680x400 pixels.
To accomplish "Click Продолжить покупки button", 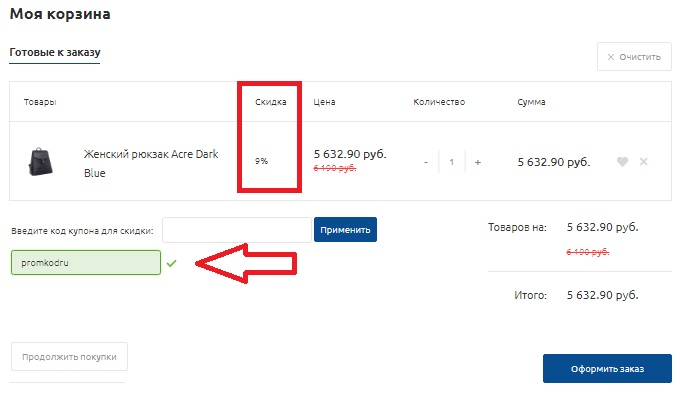I will [69, 357].
